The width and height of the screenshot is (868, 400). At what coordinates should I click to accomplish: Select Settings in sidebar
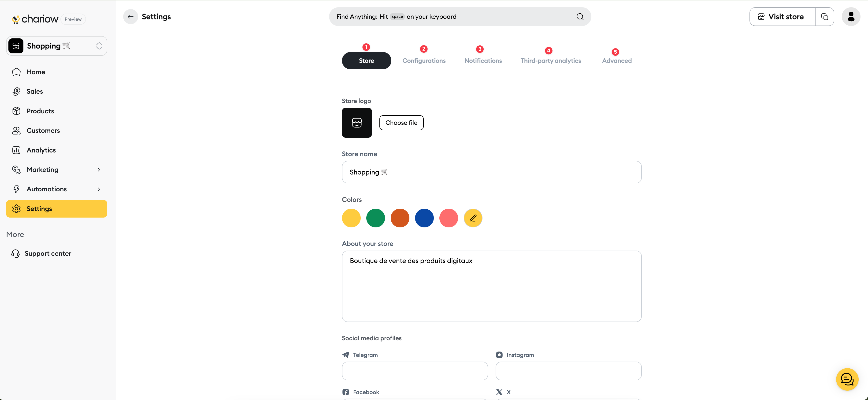pos(57,209)
